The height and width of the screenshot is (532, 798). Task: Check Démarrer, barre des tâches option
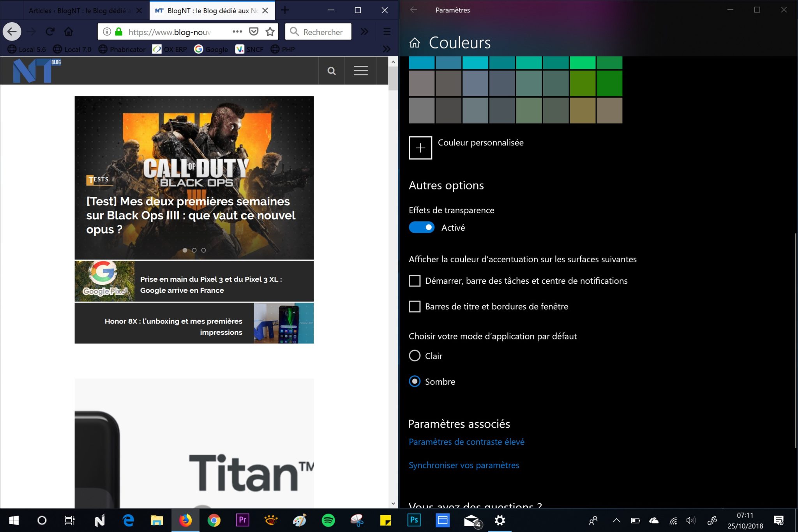click(x=415, y=281)
